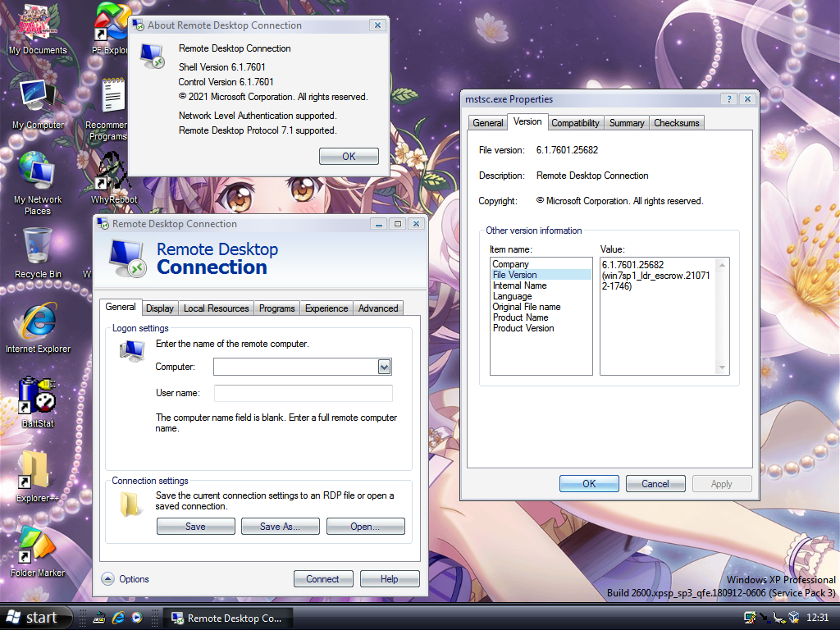Click the rightmost tray icon by clock
840x630 pixels.
[x=794, y=618]
